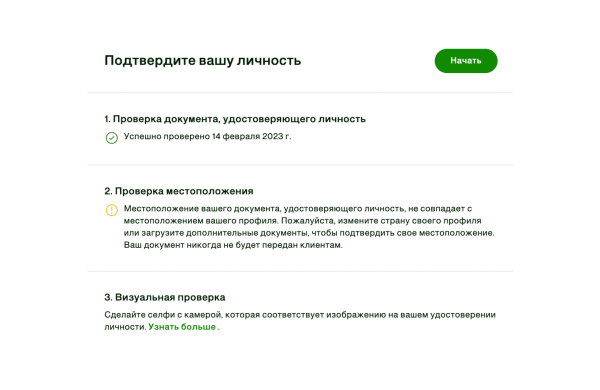
Task: Click the Сделайте селфи с камерой instruction text
Action: (x=300, y=315)
